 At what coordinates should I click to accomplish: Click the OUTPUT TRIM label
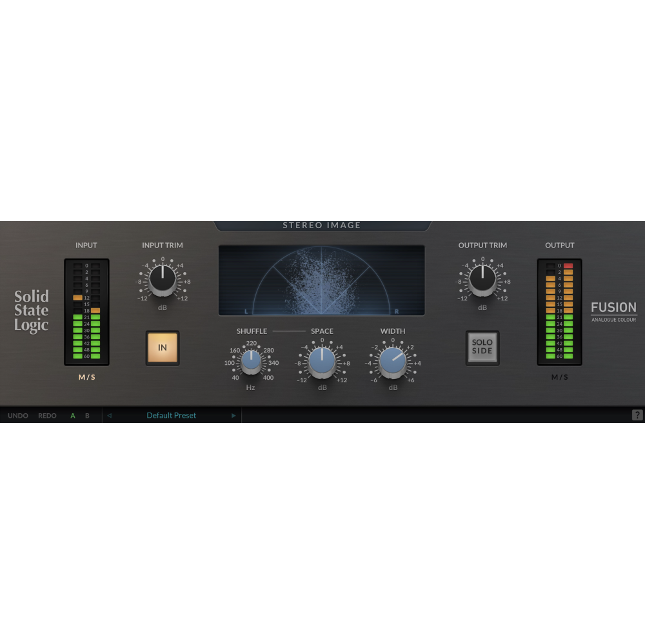482,245
